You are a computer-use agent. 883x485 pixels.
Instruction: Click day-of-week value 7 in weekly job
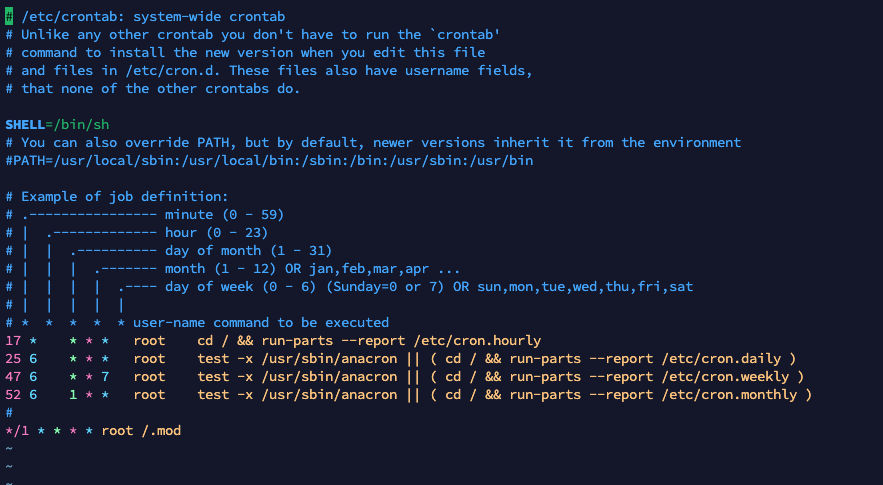[105, 377]
